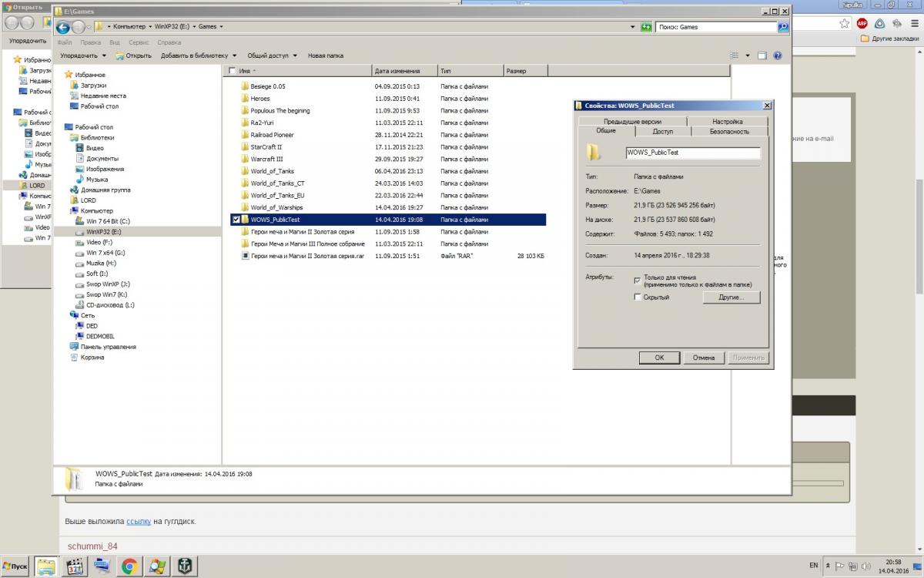Toggle the Только для чтения attribute checkbox
924x578 pixels.
point(637,280)
